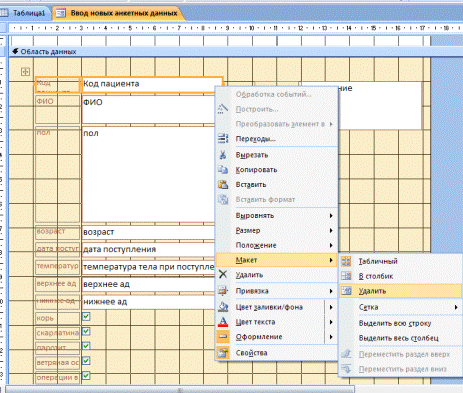Click the Оформление special effect icon
This screenshot has width=463, height=393.
click(x=223, y=336)
